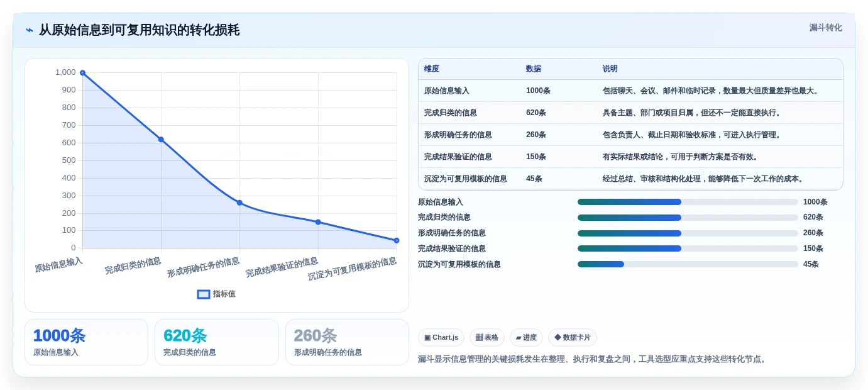Click the 说明 column header
868x390 pixels.
pos(610,69)
